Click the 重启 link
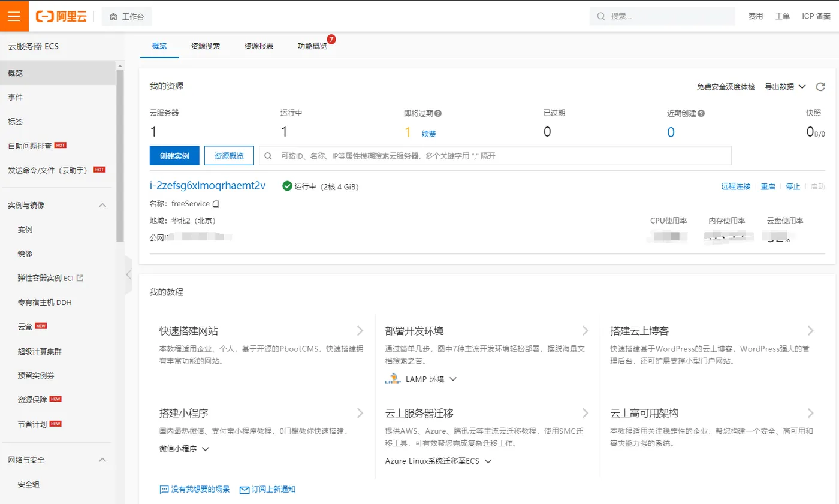The height and width of the screenshot is (504, 839). tap(768, 186)
